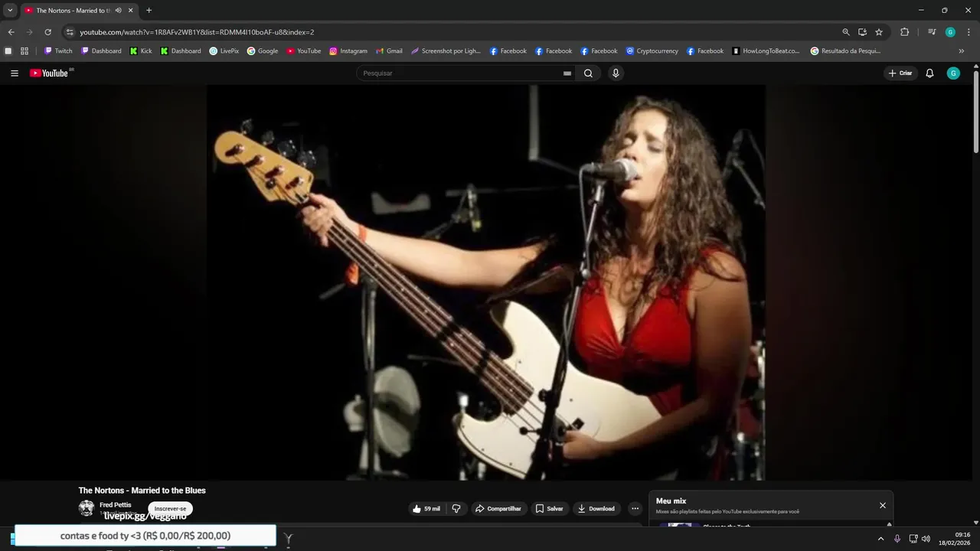Screen dimensions: 980x551
Task: Open the on-screen keyboard icon in search box
Action: tap(567, 73)
